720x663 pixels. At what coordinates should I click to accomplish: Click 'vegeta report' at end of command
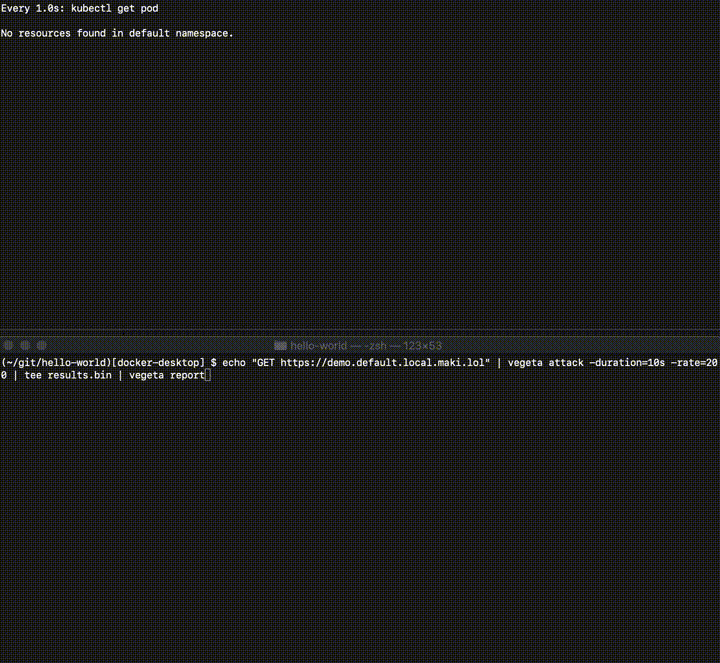(x=167, y=375)
